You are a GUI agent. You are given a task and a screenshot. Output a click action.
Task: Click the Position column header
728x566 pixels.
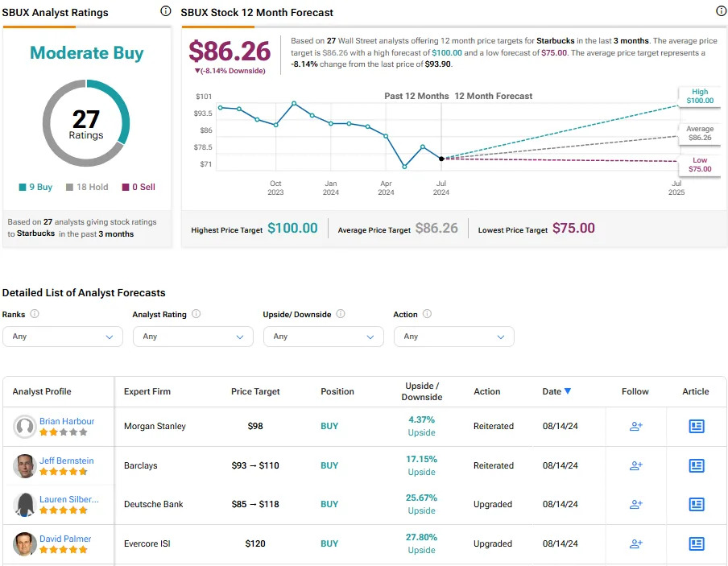click(x=337, y=391)
